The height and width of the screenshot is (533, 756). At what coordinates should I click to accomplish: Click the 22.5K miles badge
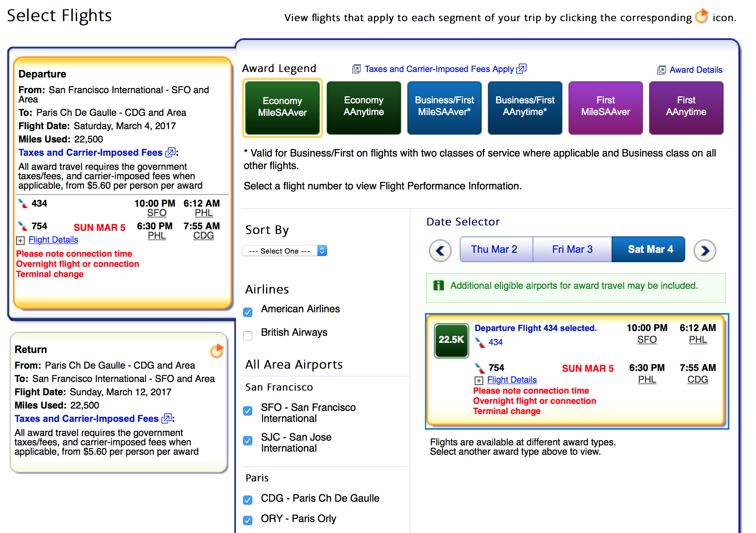451,340
